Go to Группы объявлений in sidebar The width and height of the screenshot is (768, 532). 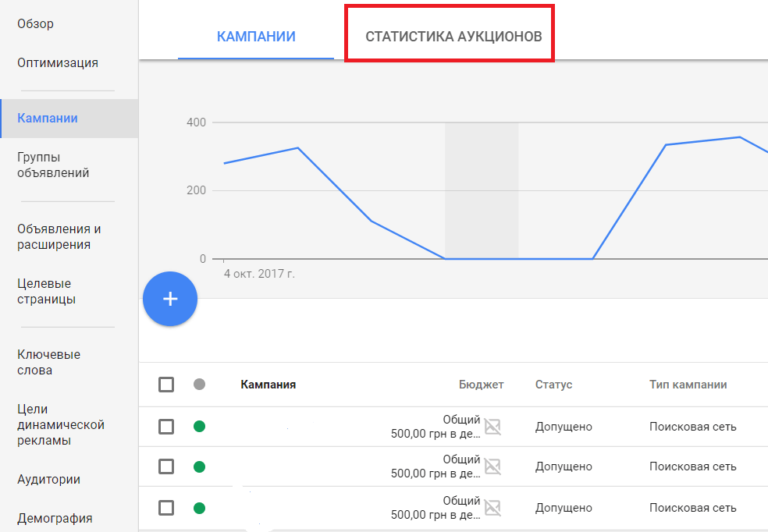(53, 165)
